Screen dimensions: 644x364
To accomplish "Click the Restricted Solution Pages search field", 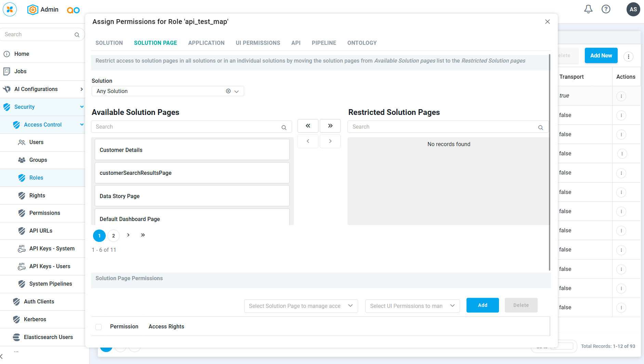I will pyautogui.click(x=448, y=127).
